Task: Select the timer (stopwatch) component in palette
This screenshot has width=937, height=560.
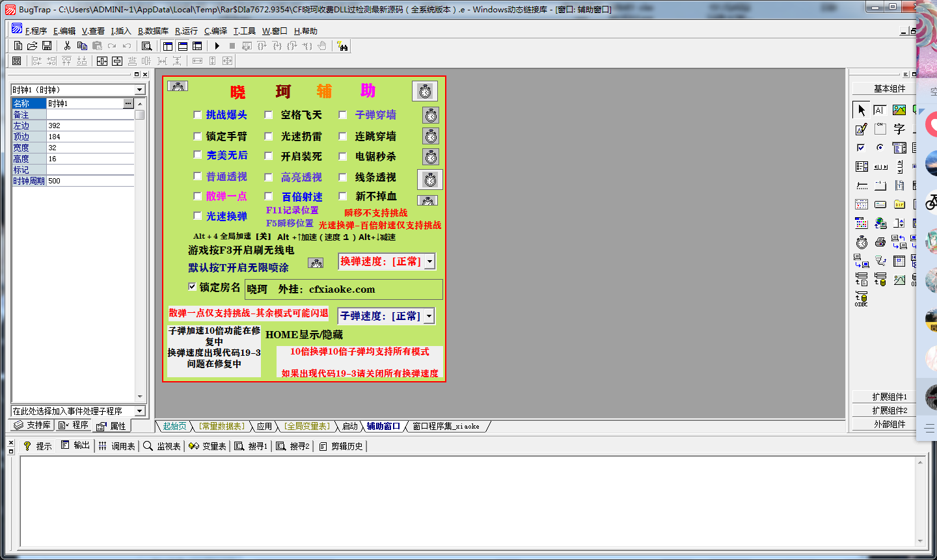Action: point(861,241)
